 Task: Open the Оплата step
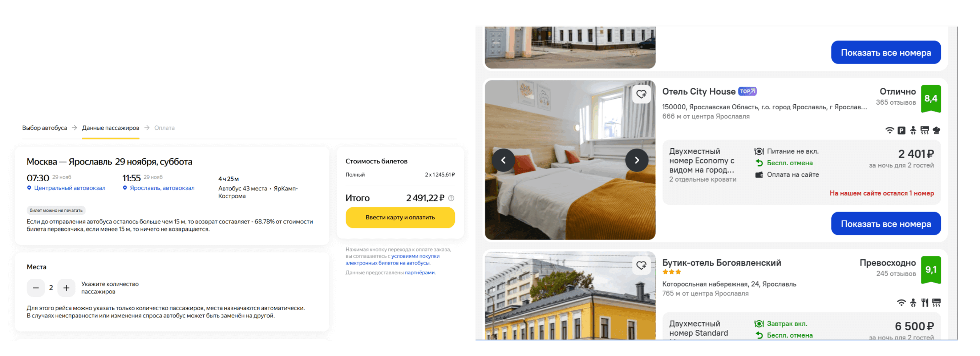[x=164, y=128]
